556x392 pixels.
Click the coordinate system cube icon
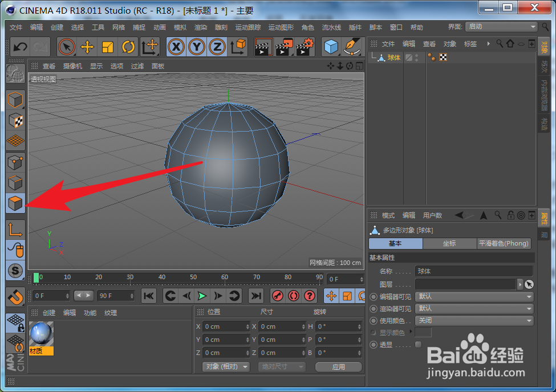(238, 47)
